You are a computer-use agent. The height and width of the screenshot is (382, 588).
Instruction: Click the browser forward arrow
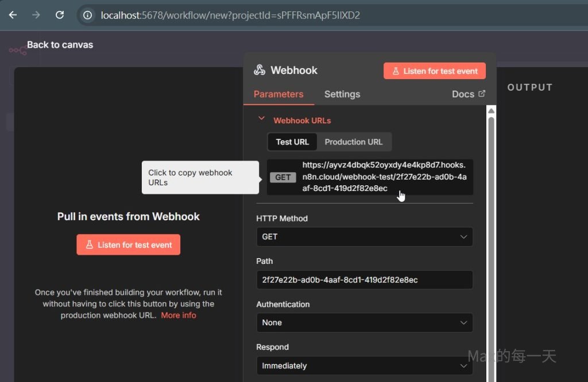pos(36,15)
